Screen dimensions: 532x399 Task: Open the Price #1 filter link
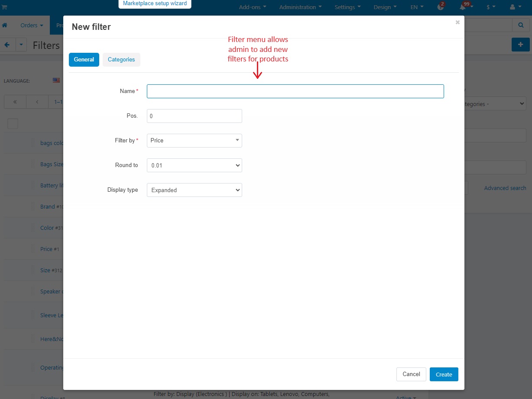tap(49, 249)
